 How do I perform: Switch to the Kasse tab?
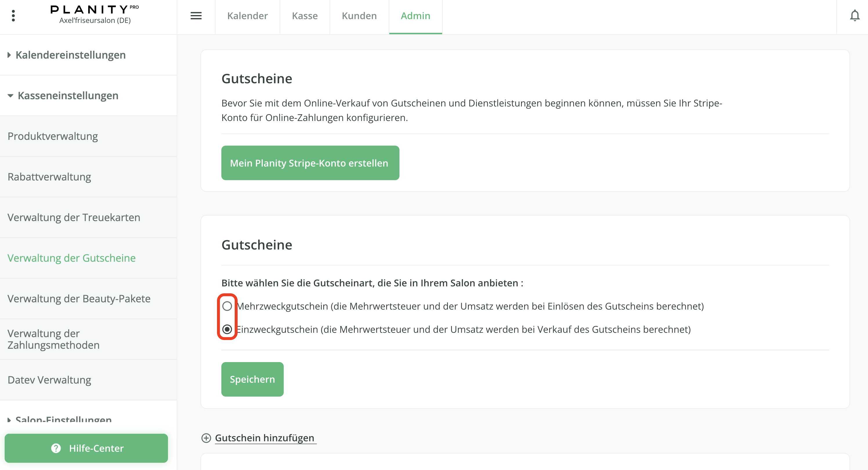tap(305, 16)
